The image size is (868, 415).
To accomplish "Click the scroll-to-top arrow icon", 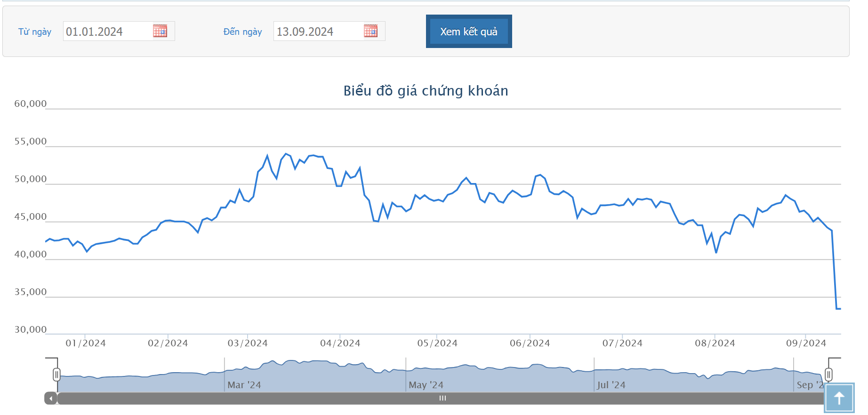I will (x=839, y=398).
